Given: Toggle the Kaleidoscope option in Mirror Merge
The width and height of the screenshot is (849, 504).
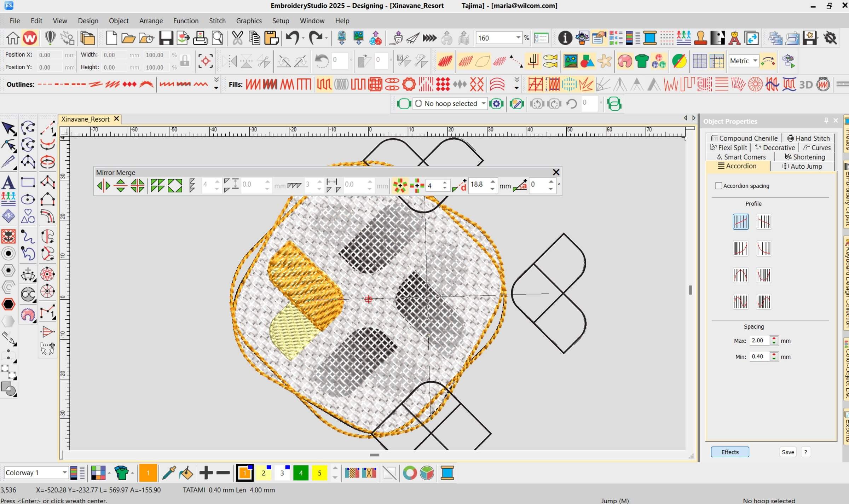Looking at the screenshot, I should point(416,185).
